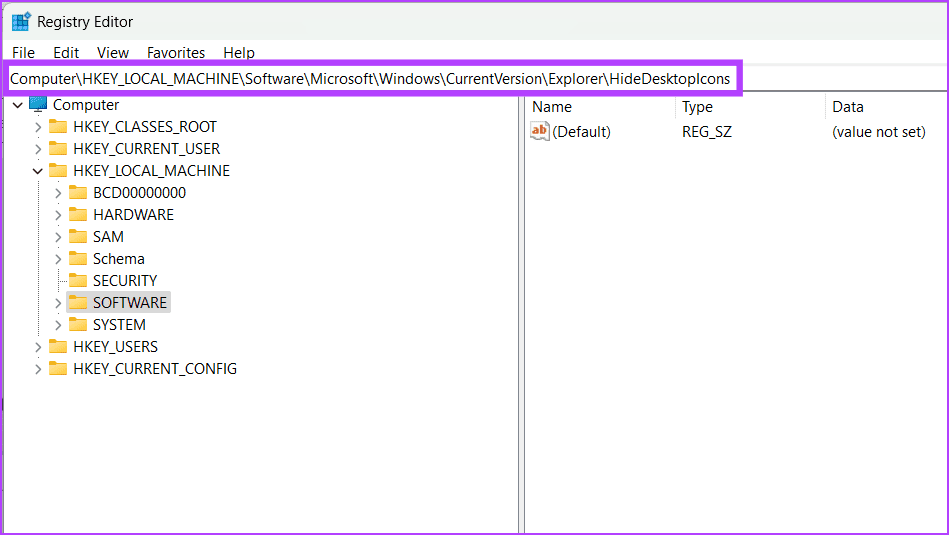Viewport: 949px width, 535px height.
Task: Expand the HKEY_USERS chevron
Action: point(38,347)
